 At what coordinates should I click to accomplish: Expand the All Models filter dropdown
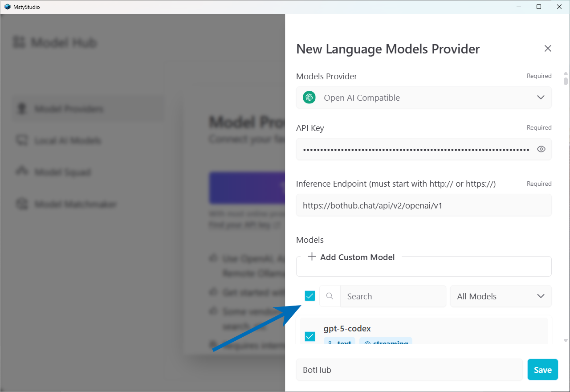pos(501,296)
